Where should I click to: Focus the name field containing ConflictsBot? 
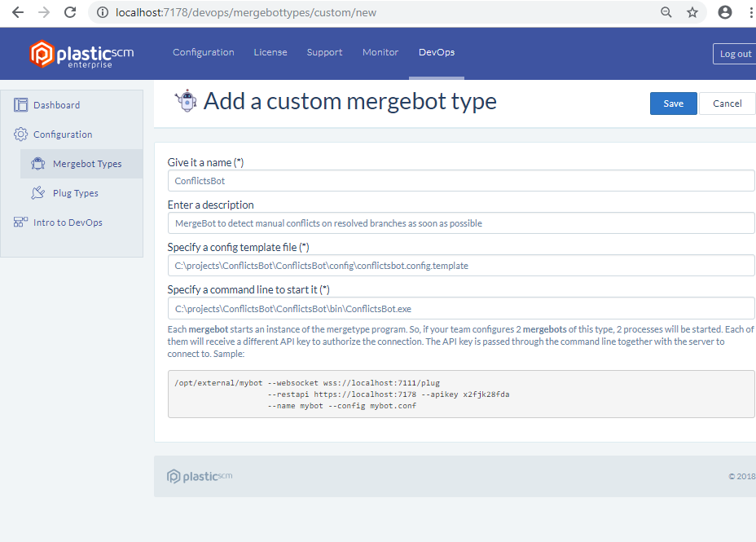pos(461,181)
